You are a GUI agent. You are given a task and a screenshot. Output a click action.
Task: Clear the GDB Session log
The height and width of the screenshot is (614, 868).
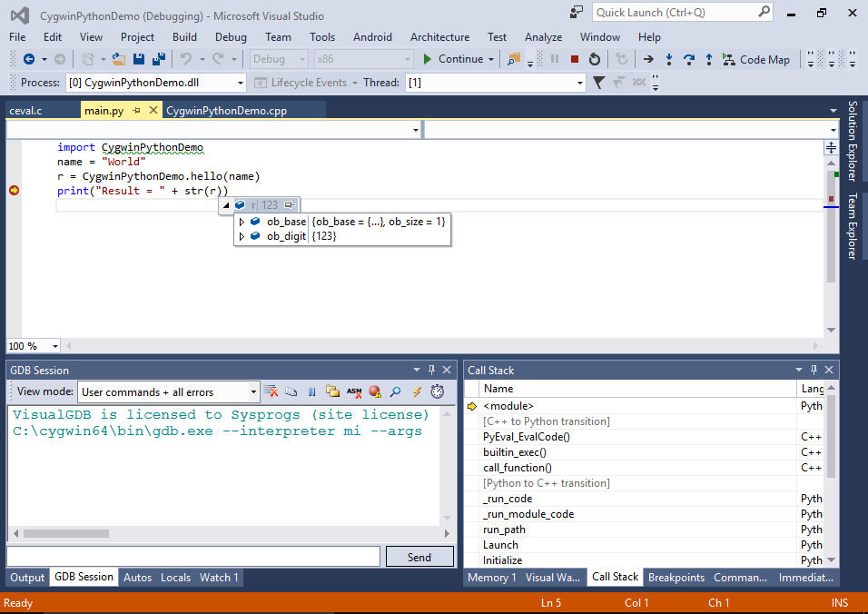[x=271, y=392]
